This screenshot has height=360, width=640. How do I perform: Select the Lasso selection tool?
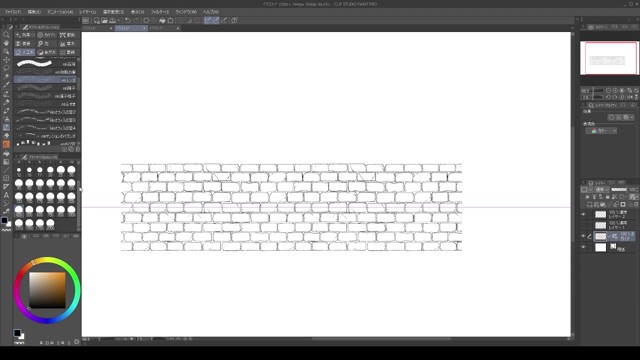6,68
